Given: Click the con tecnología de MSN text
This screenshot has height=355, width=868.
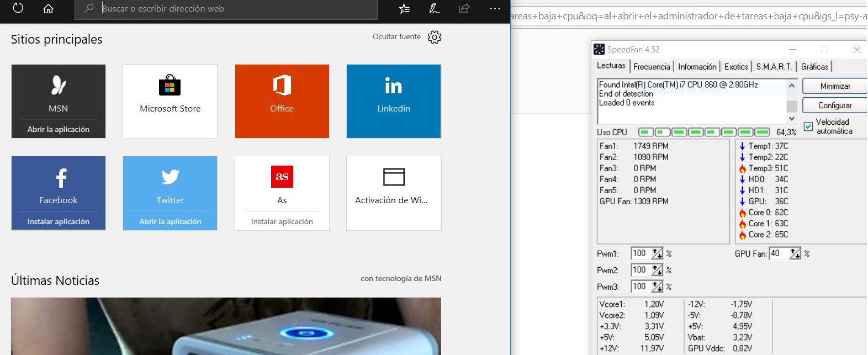Looking at the screenshot, I should (401, 278).
